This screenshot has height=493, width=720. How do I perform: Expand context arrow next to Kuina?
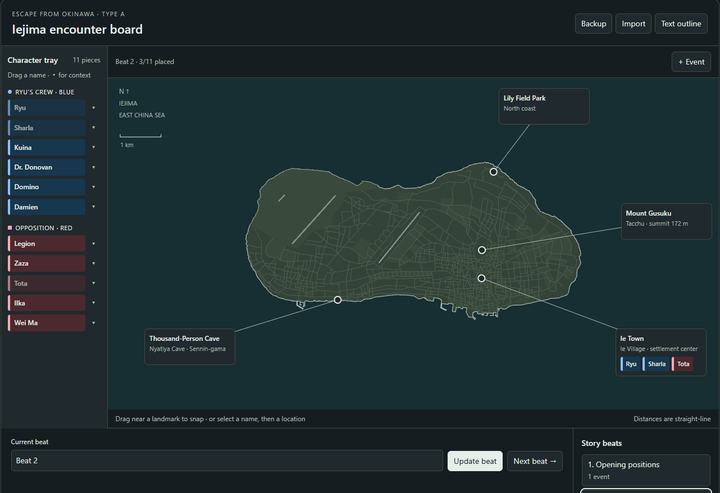click(x=94, y=147)
